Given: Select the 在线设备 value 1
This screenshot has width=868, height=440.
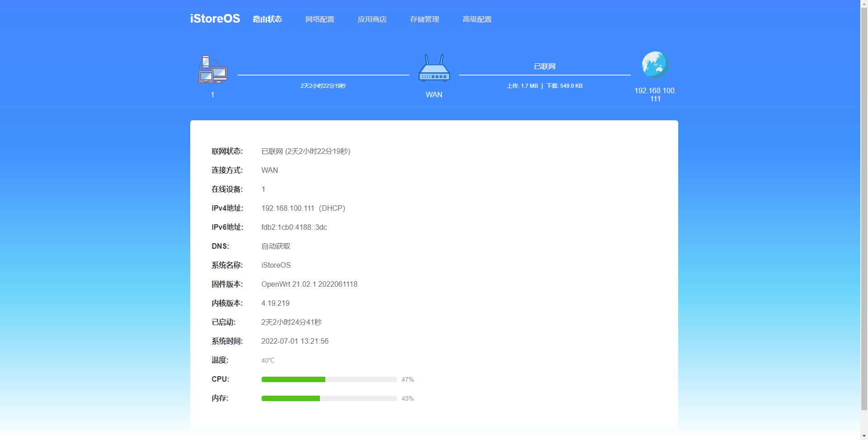Looking at the screenshot, I should [263, 189].
